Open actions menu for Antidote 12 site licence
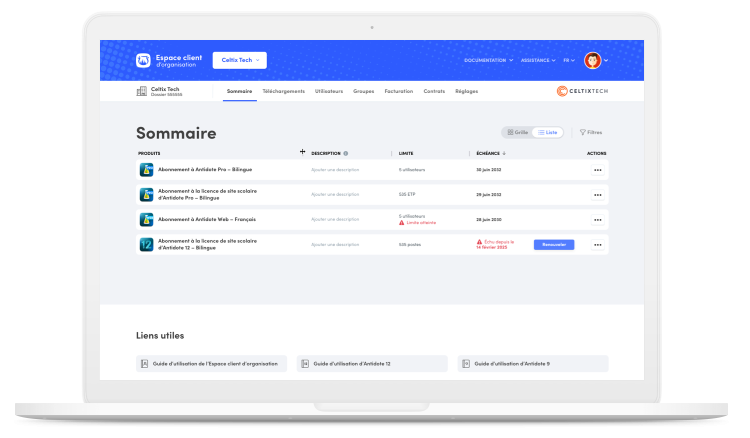Image resolution: width=750 pixels, height=438 pixels. 597,244
